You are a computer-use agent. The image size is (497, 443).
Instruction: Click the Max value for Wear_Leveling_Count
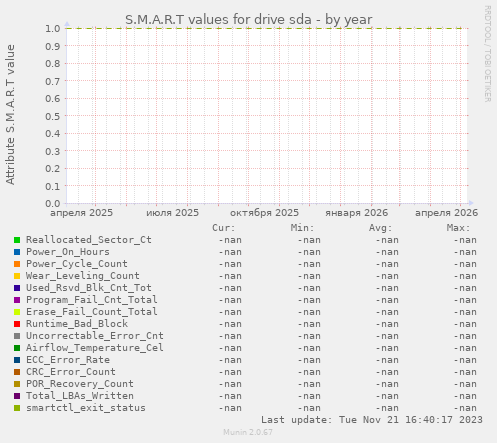point(465,276)
